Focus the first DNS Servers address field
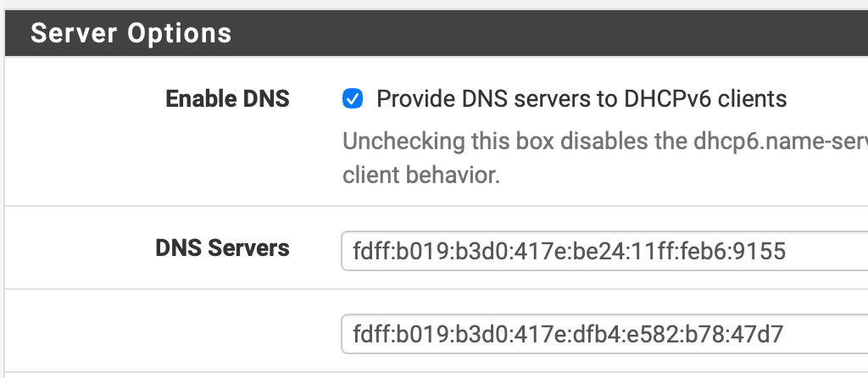The width and height of the screenshot is (868, 378). coord(604,251)
